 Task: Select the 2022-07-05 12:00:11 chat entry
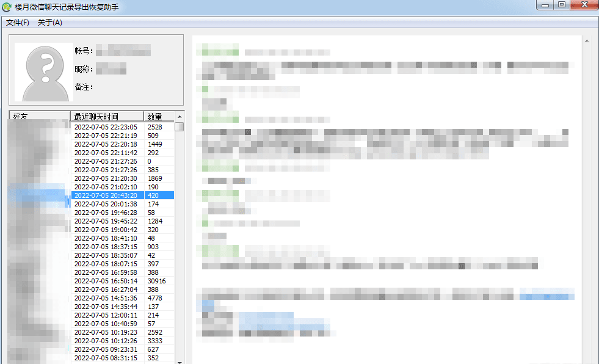tap(106, 315)
